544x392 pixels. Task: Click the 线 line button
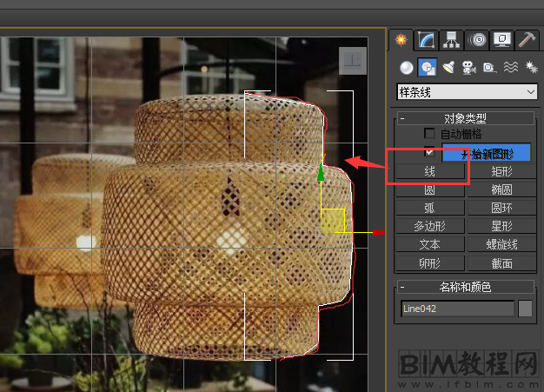(429, 172)
